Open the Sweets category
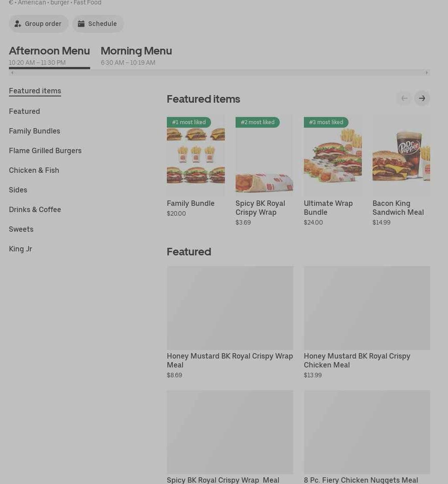 21,229
